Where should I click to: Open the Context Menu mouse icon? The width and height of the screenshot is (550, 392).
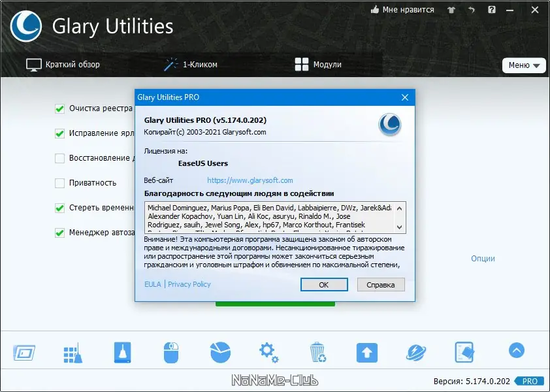click(171, 352)
